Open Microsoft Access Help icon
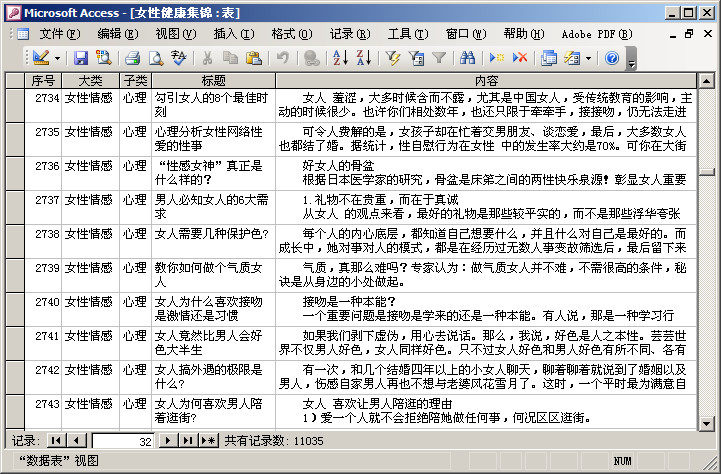The image size is (721, 474). [x=612, y=58]
